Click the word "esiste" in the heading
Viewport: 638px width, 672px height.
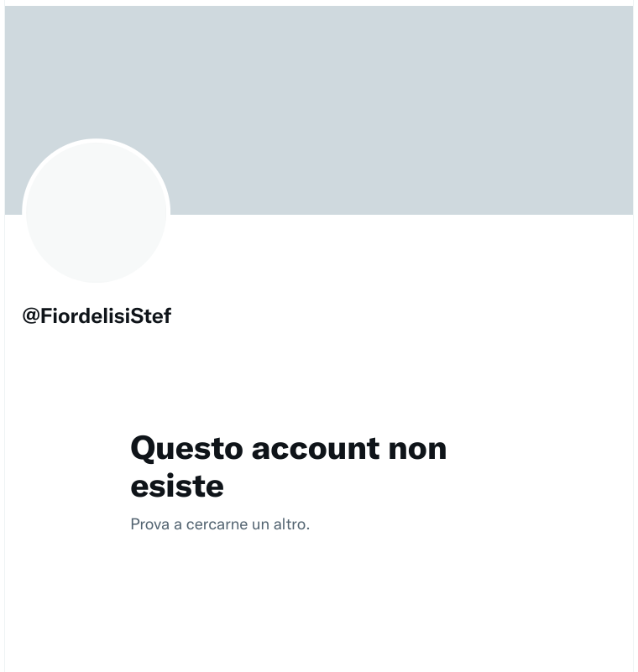point(177,487)
